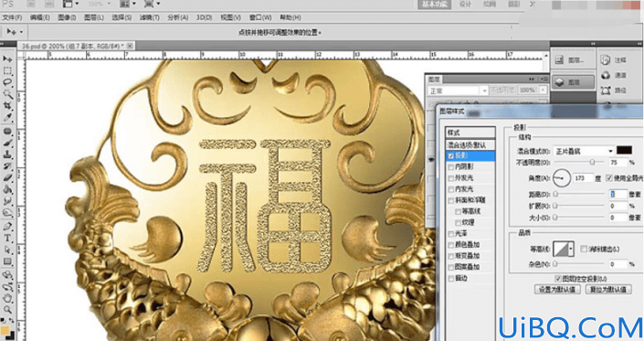Select the Eyedropper tool
Viewport: 644px width, 341px height.
(7, 118)
